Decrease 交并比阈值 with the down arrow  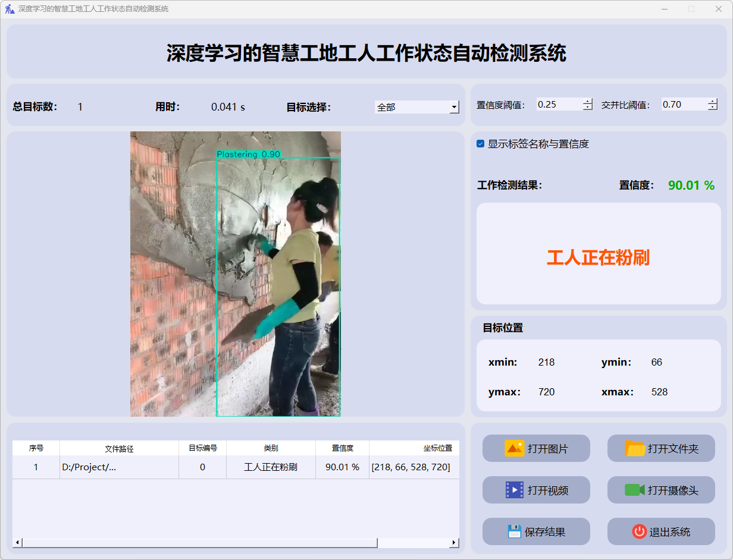[x=713, y=108]
